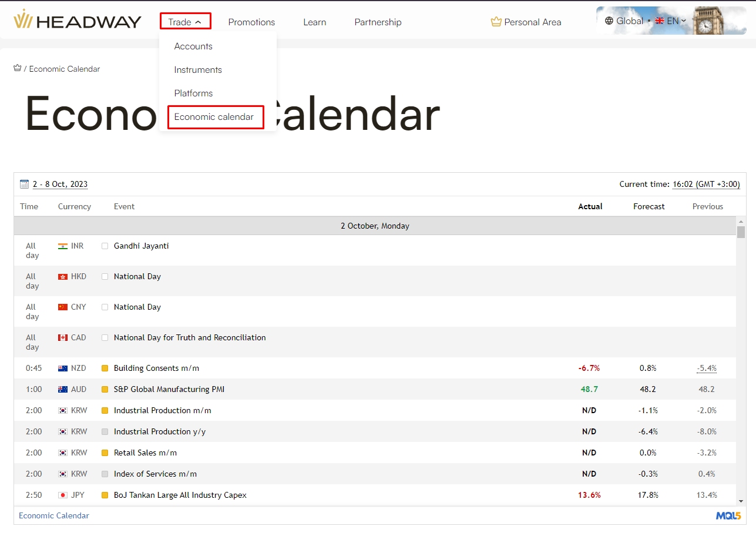Open the 2 - 8 Oct, 2023 date range
The image size is (756, 536).
click(60, 184)
